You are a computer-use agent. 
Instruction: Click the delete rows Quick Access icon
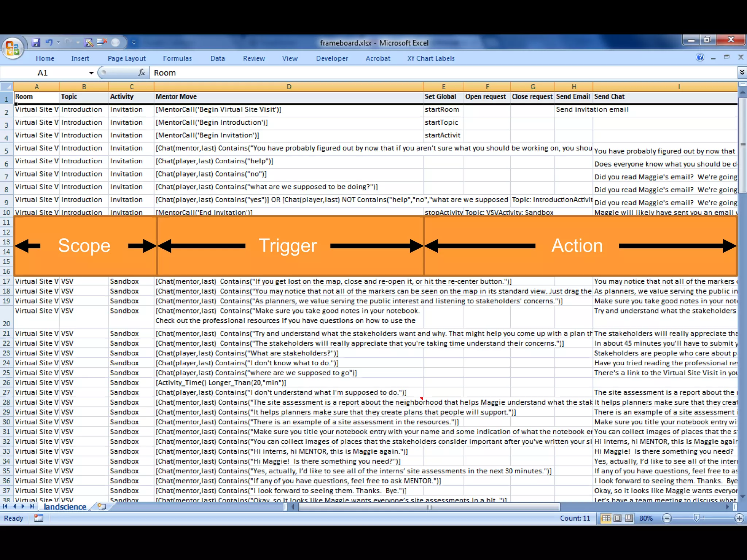click(102, 43)
